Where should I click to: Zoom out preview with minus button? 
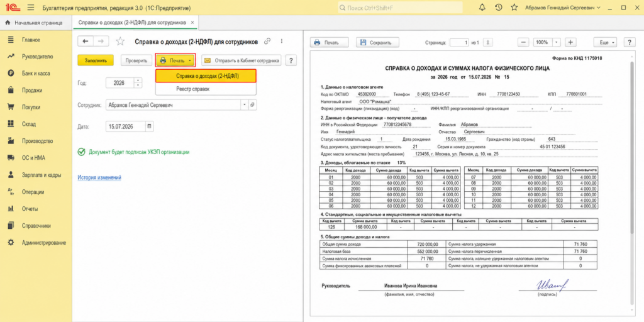[x=523, y=42]
